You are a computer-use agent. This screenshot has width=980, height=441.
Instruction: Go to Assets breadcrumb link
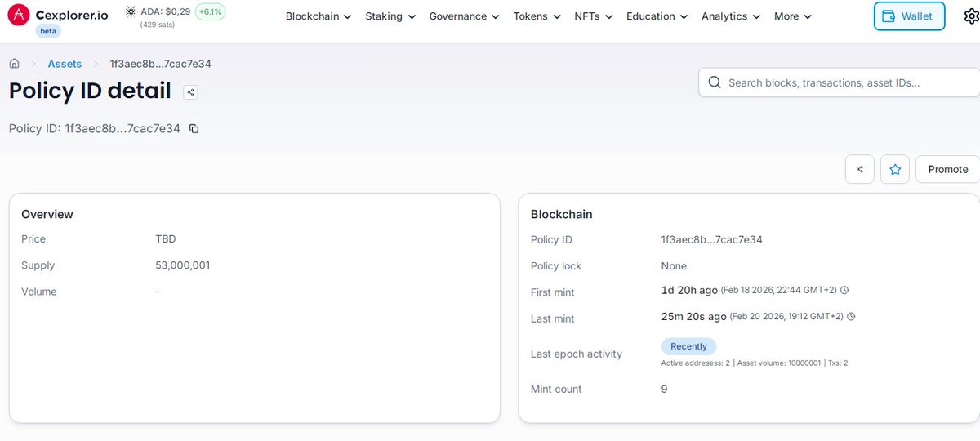[x=65, y=64]
